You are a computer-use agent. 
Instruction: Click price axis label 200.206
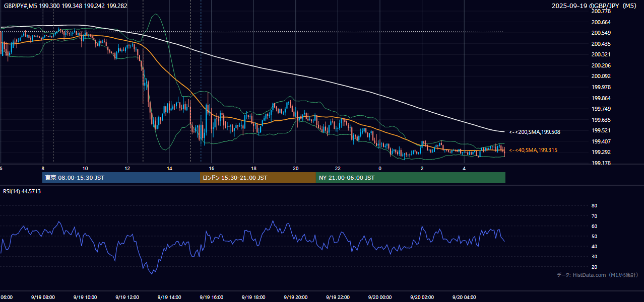(x=601, y=65)
